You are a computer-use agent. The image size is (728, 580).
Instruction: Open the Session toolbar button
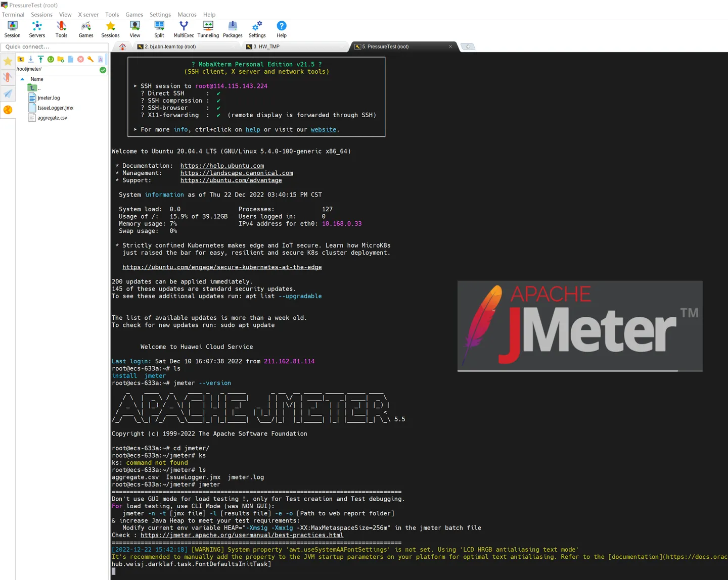click(x=12, y=29)
